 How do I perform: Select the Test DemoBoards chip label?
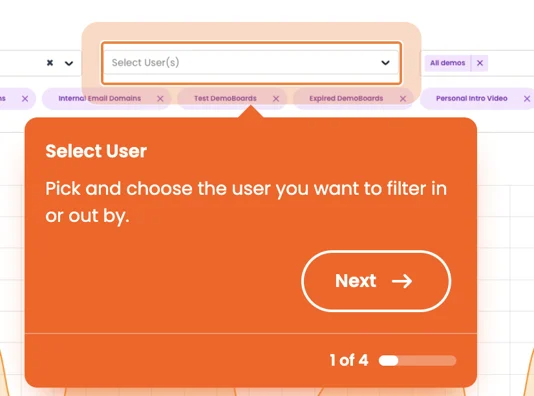point(225,98)
